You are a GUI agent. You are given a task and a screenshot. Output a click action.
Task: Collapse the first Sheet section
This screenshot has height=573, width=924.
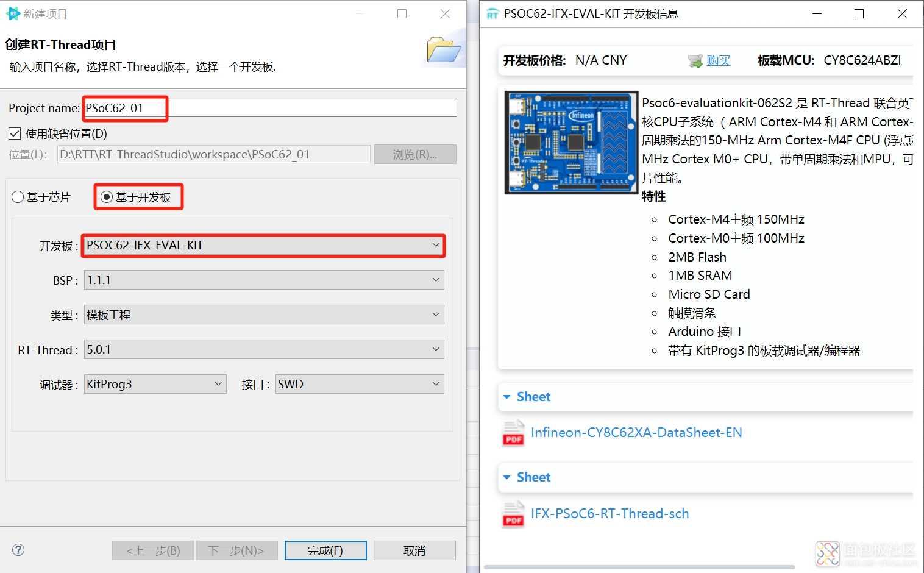coord(506,397)
